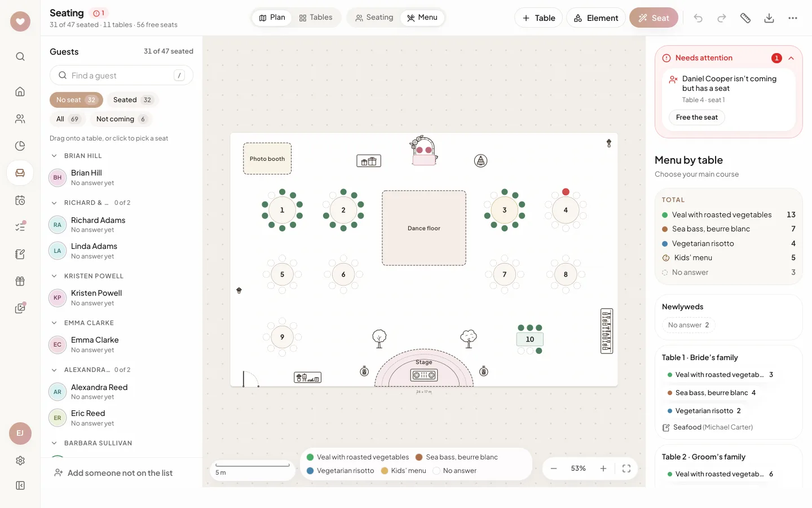Click Free the seat button
The image size is (812, 508).
click(x=697, y=117)
